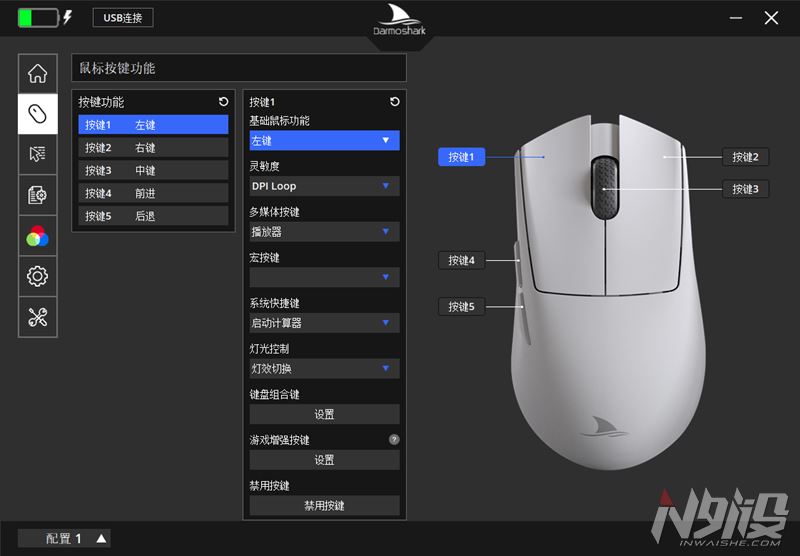The height and width of the screenshot is (556, 800).
Task: Click the 按键3 label on mouse diagram
Action: coord(745,189)
